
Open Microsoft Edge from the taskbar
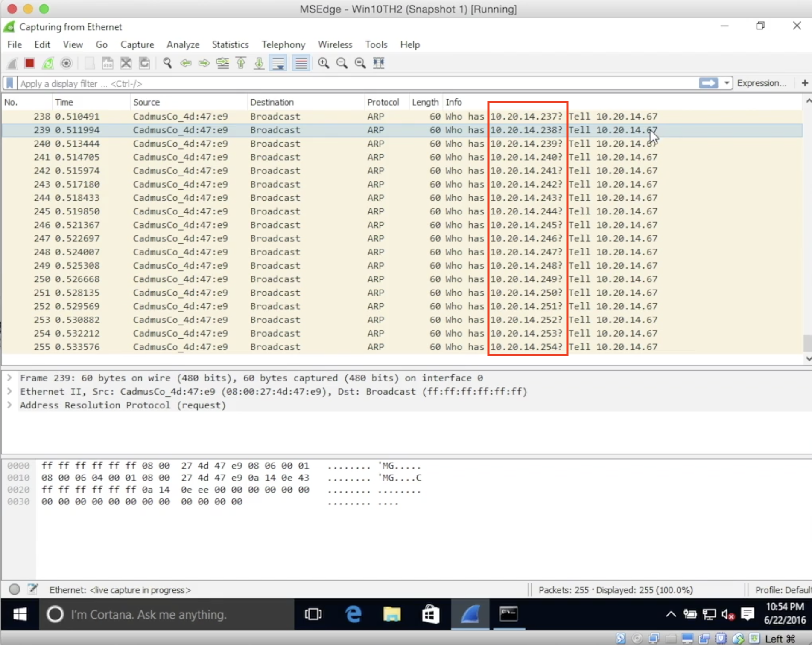click(353, 614)
